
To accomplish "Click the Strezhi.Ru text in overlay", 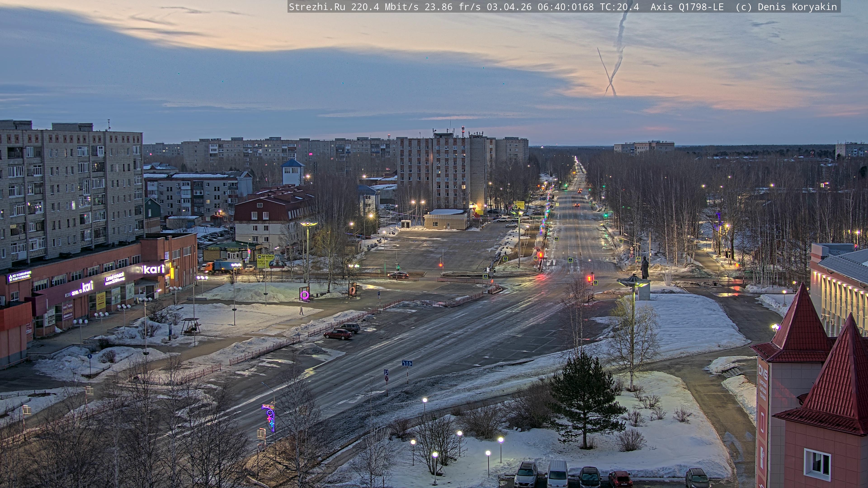I will pyautogui.click(x=317, y=7).
